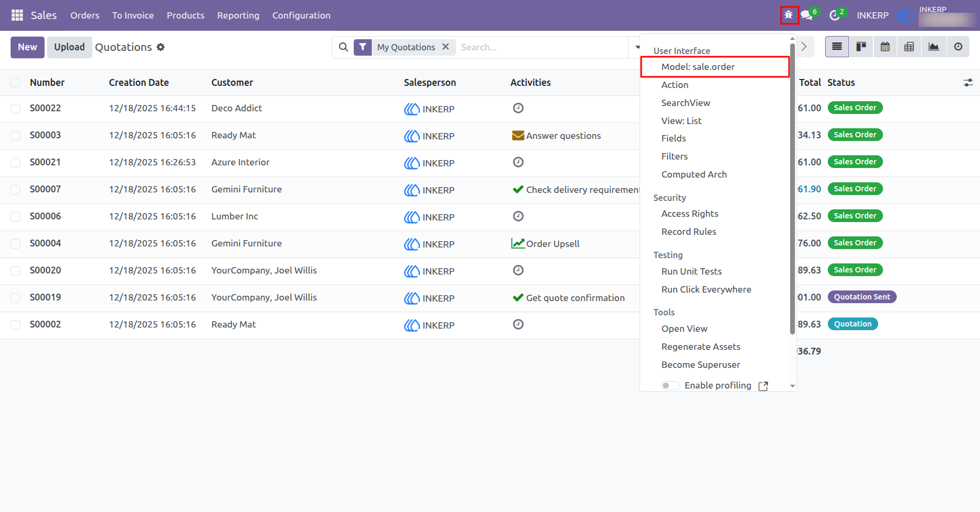This screenshot has width=980, height=512.
Task: Expand the search options dropdown arrow
Action: 637,47
